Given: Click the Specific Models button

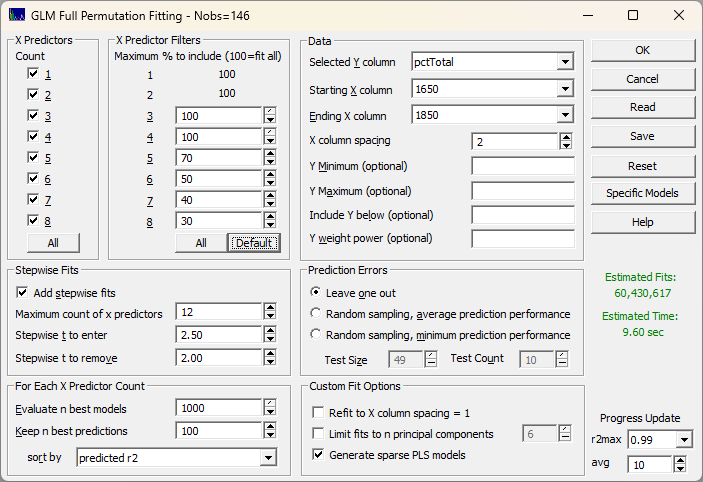Looking at the screenshot, I should [x=642, y=193].
